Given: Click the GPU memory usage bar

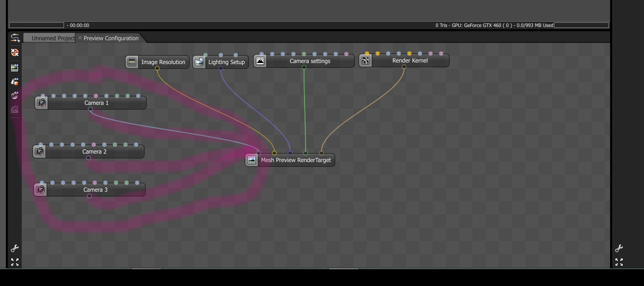Looking at the screenshot, I should [582, 25].
